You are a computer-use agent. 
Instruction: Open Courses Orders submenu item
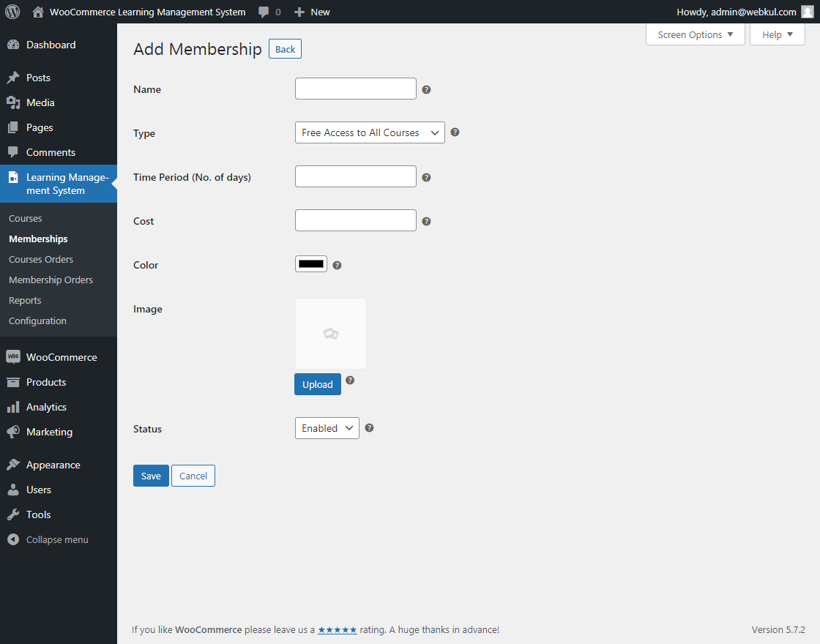point(41,259)
